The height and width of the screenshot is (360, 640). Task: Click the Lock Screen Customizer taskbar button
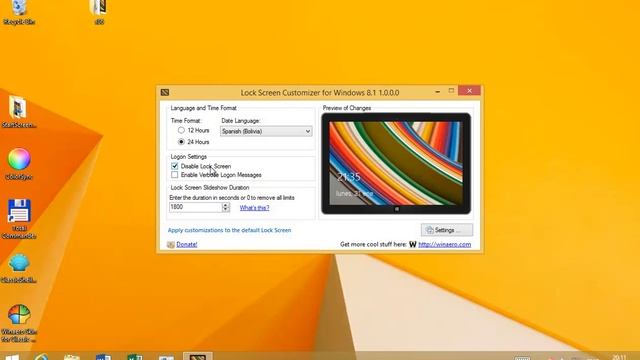point(198,356)
